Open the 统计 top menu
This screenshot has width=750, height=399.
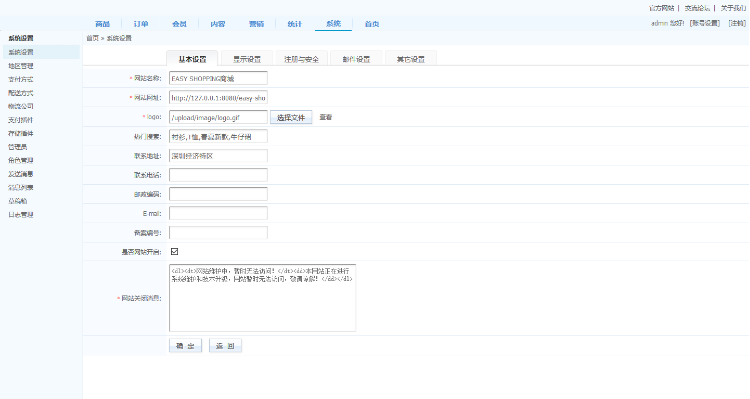(295, 24)
